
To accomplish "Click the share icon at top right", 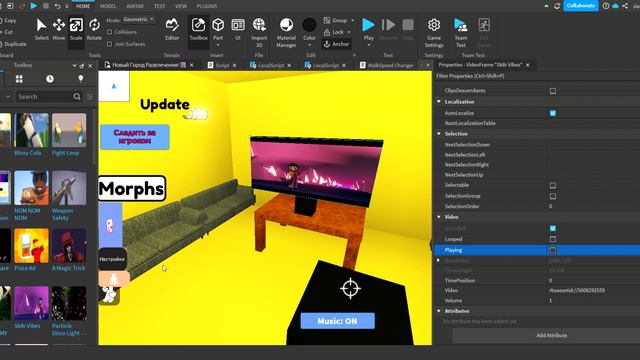I will pyautogui.click(x=625, y=6).
